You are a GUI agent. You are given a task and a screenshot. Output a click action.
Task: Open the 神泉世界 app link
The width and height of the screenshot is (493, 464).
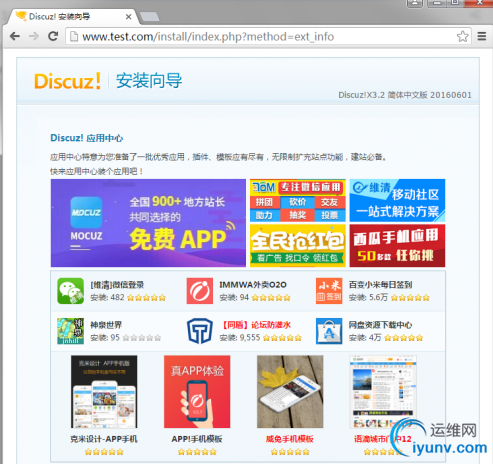[106, 325]
